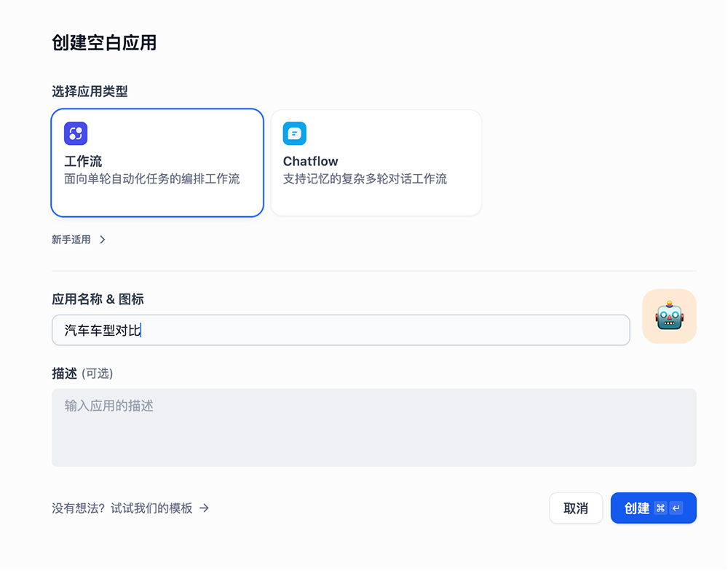Click the blue workflow symbol inside 工作流 card

pos(76,133)
